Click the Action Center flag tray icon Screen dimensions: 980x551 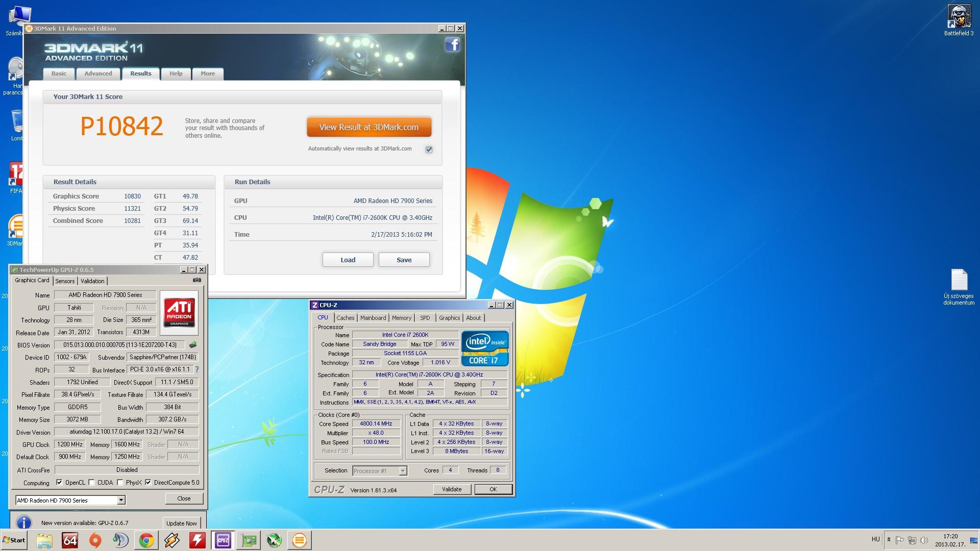point(900,540)
